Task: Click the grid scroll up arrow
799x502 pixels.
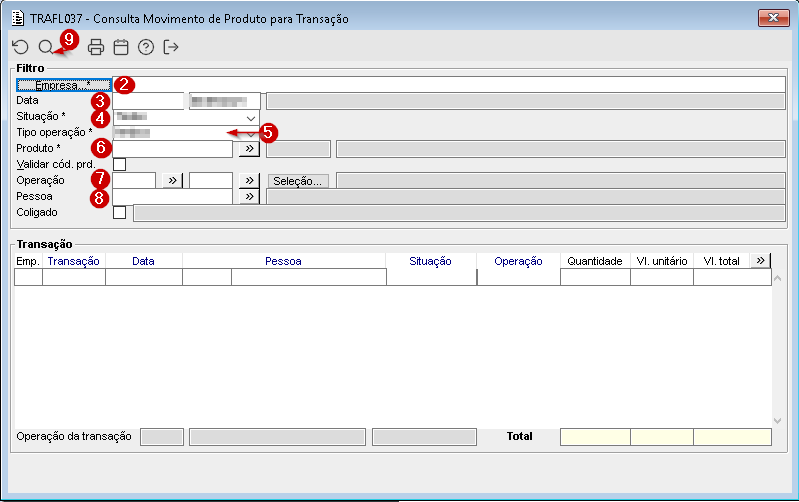Action: coord(778,278)
